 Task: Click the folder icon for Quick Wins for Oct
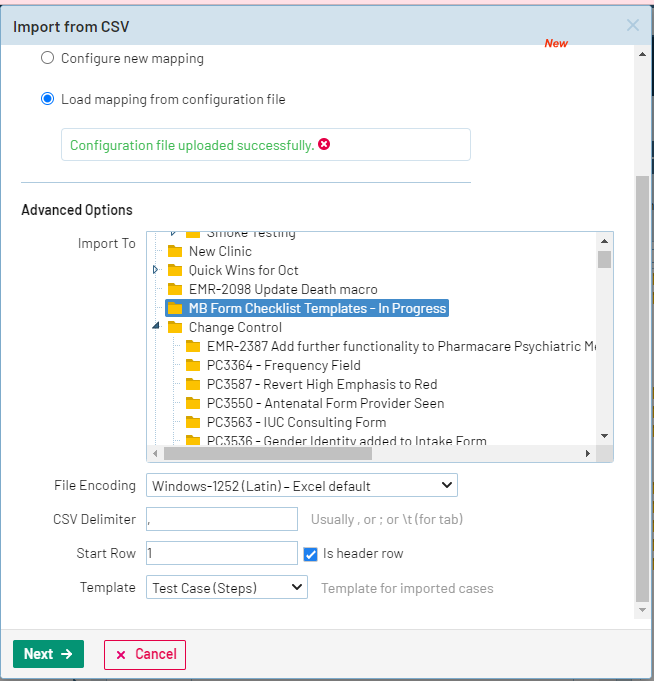coord(175,271)
